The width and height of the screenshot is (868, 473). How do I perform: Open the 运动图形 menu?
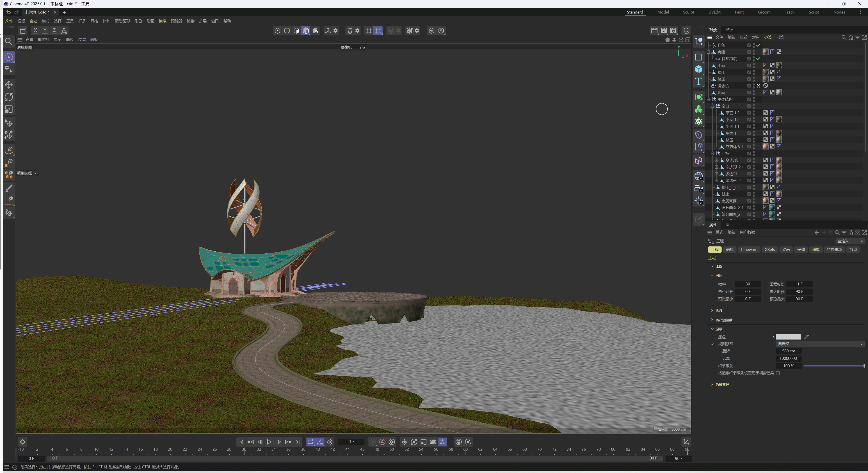(x=122, y=21)
